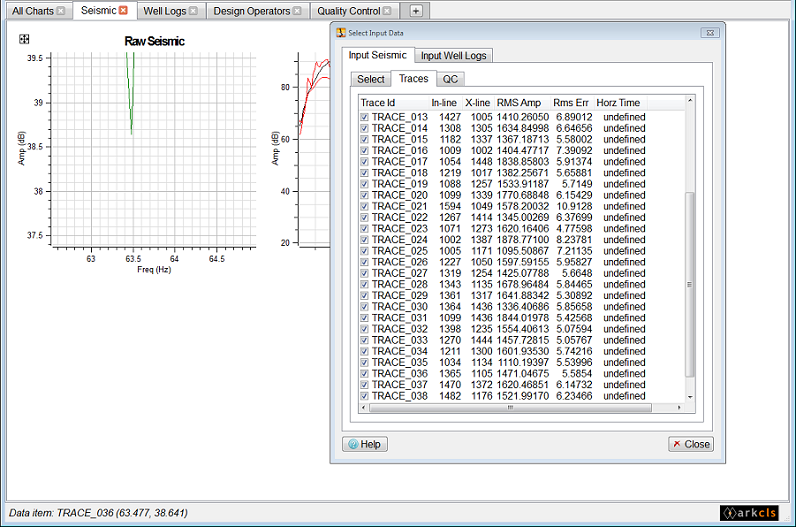
Task: Select the TRACE_021 row name
Action: pos(400,207)
